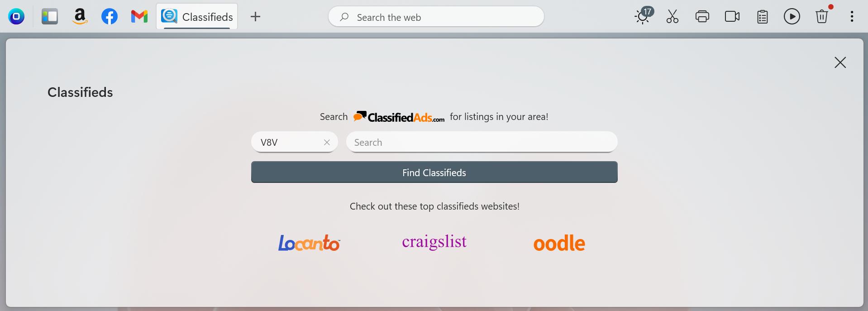868x311 pixels.
Task: Open the Gmail shortcut icon
Action: [x=139, y=17]
